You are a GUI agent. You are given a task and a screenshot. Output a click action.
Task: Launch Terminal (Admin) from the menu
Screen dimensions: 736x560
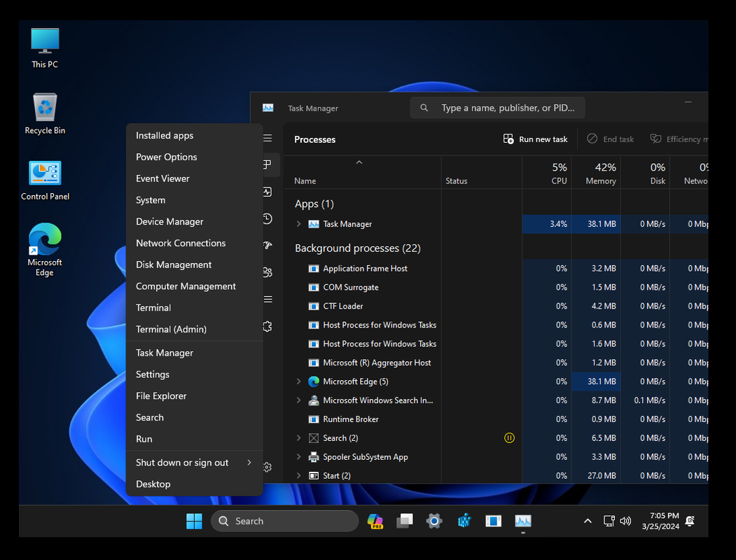(194, 329)
